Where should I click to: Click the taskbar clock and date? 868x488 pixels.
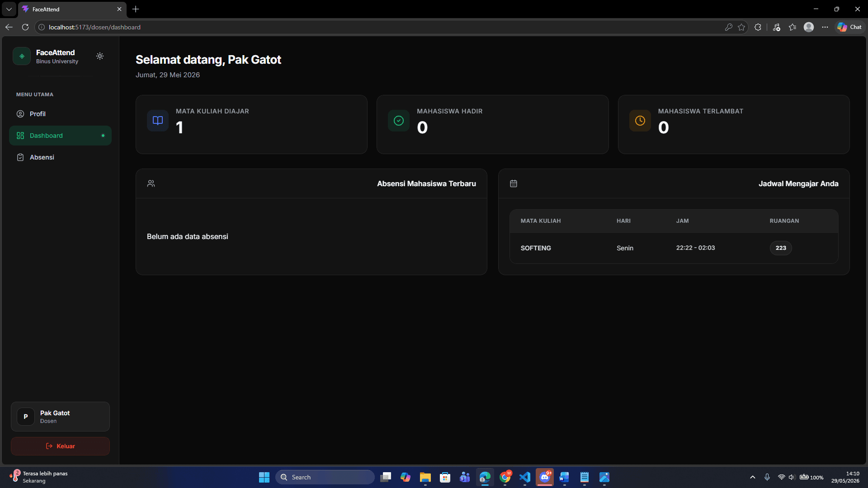pos(845,477)
